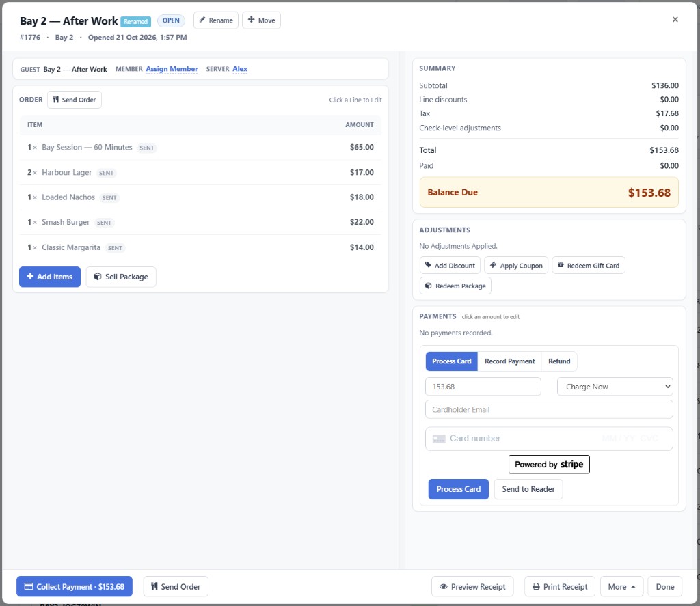Click the Cardholder Email field
Screen dimensions: 700x606
coord(549,409)
